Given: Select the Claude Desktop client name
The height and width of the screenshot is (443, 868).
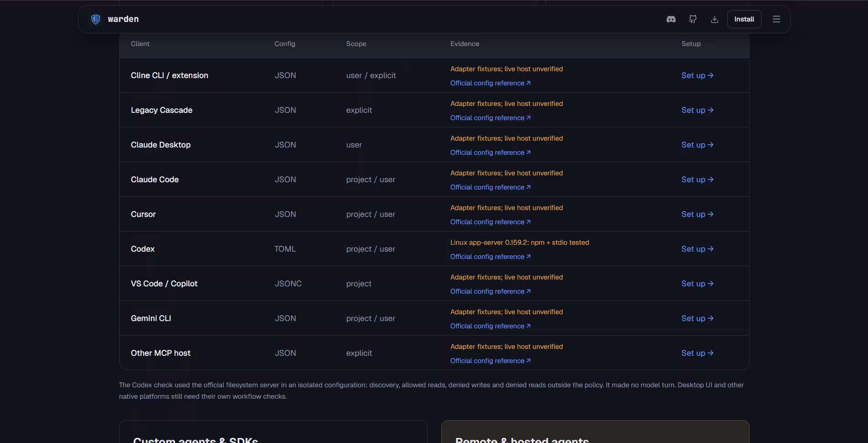Looking at the screenshot, I should 160,145.
